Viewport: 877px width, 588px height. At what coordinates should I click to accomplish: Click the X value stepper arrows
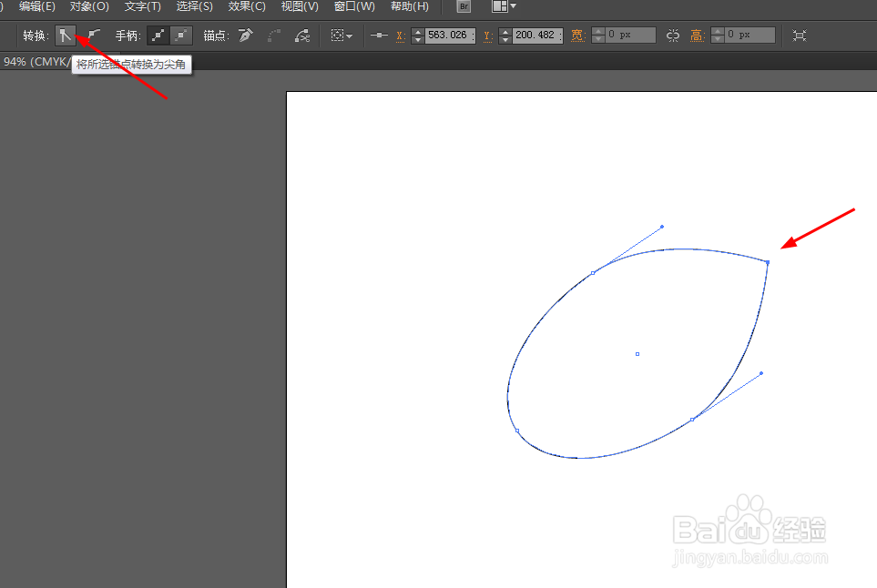(x=418, y=35)
